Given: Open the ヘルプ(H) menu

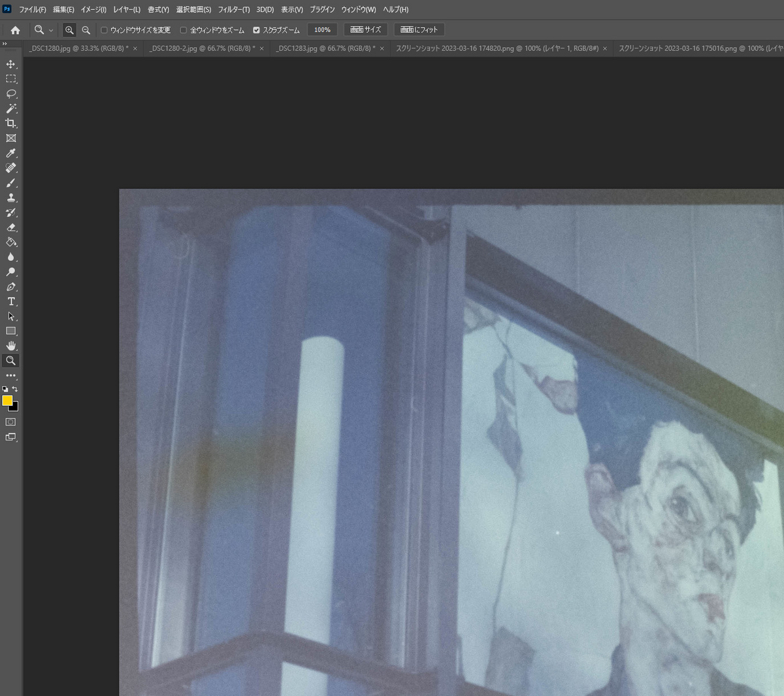Looking at the screenshot, I should (x=396, y=10).
